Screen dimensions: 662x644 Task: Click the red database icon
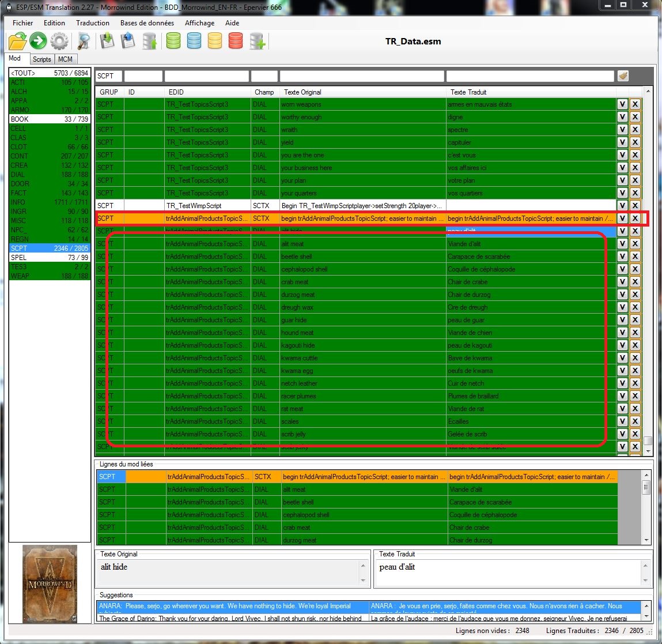point(236,41)
